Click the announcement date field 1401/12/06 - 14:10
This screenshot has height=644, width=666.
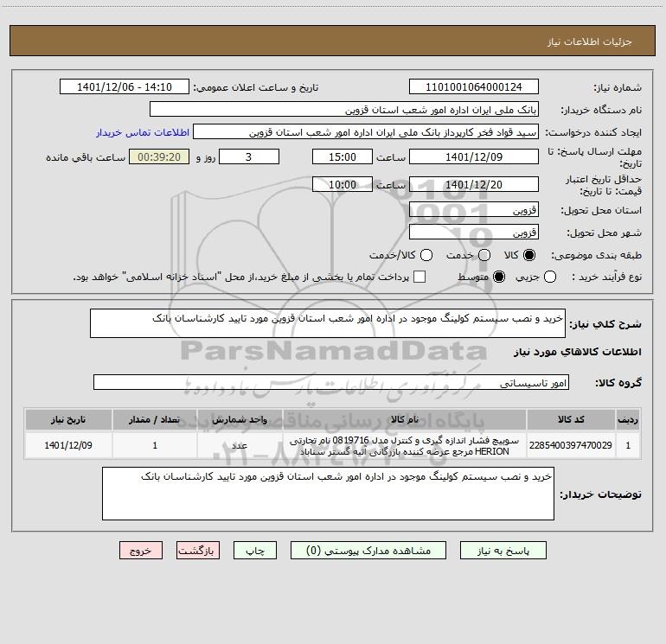(125, 86)
